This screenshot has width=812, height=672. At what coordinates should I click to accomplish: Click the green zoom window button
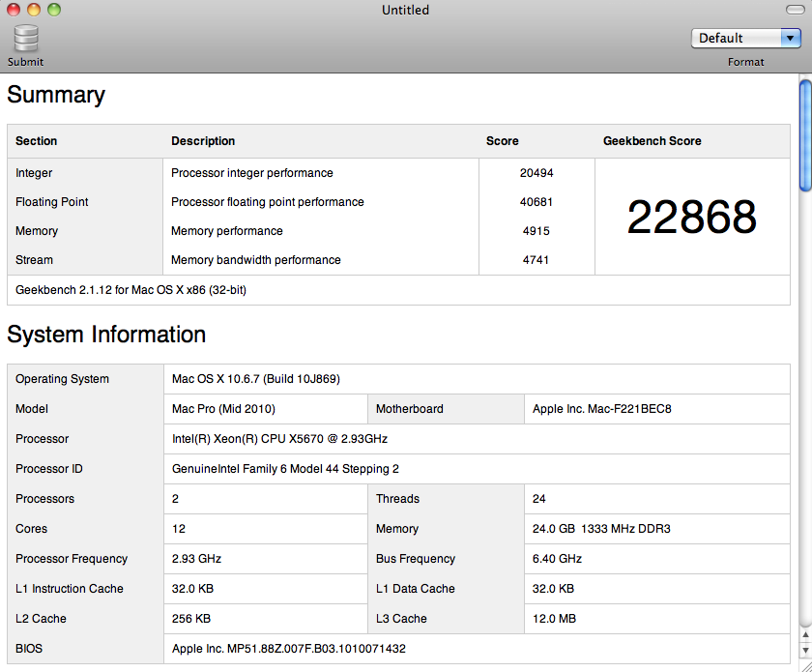(54, 10)
